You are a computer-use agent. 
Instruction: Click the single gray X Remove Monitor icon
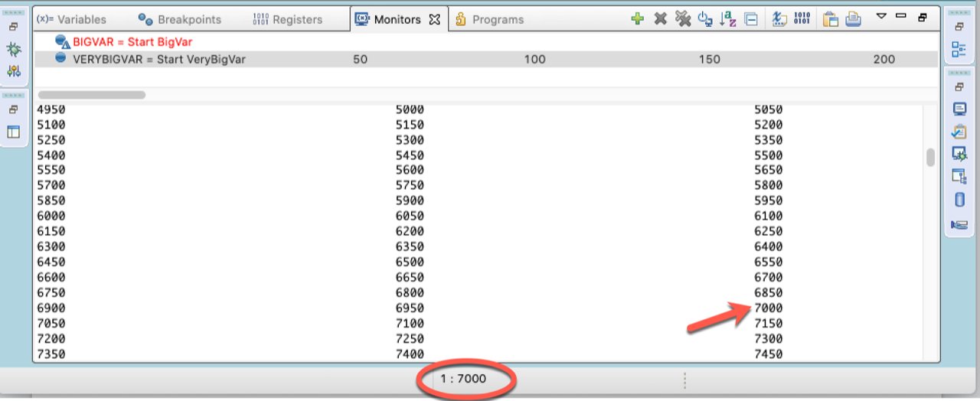660,19
